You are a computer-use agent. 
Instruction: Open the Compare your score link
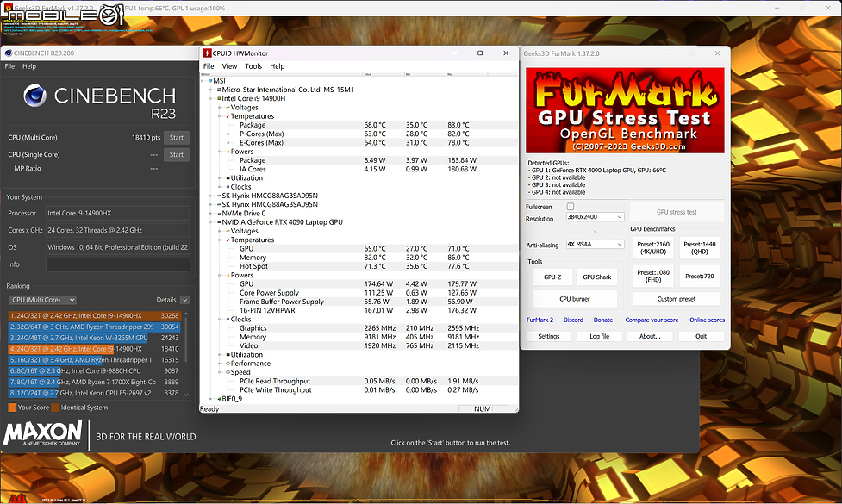point(652,320)
